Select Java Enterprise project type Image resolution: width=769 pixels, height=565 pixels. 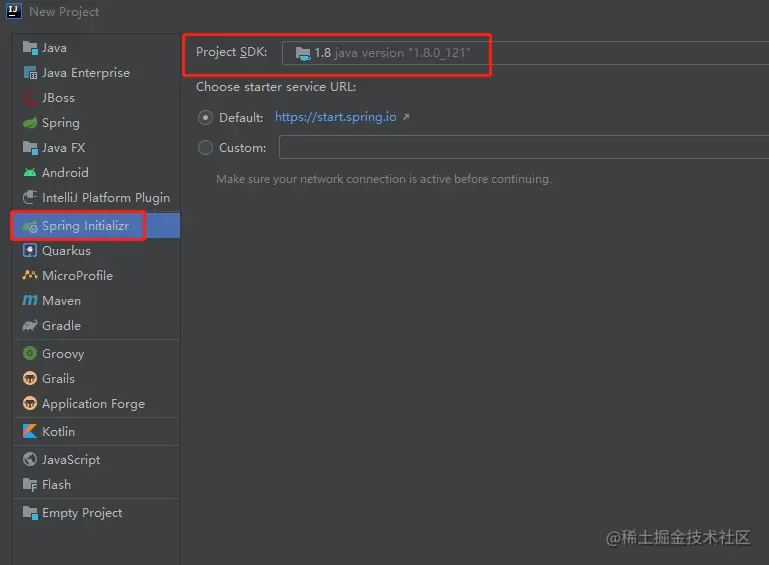[x=96, y=73]
